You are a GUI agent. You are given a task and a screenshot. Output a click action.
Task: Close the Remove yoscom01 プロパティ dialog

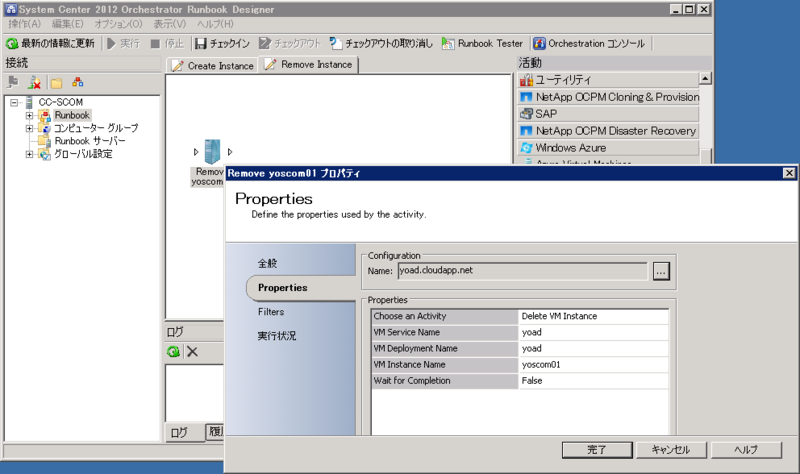tap(789, 173)
